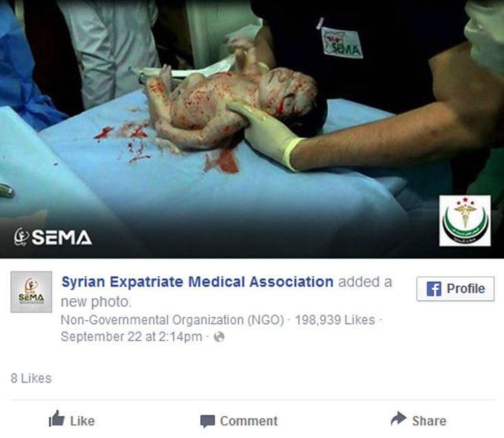Open the Facebook Profile button
The height and width of the screenshot is (438, 504).
pyautogui.click(x=455, y=289)
